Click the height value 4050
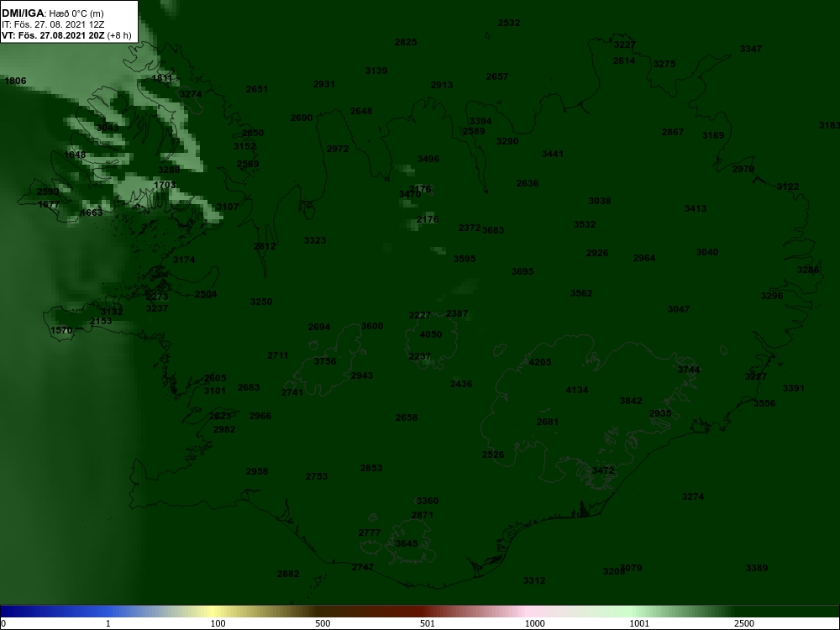The image size is (840, 630). [431, 334]
